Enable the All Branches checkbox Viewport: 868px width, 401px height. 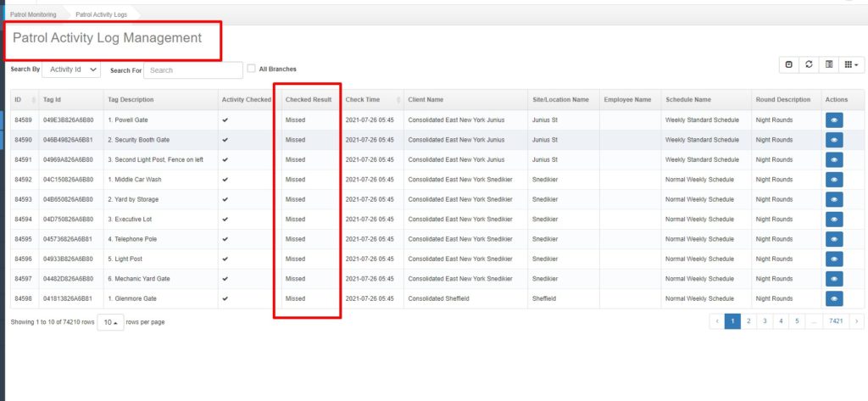[x=251, y=69]
